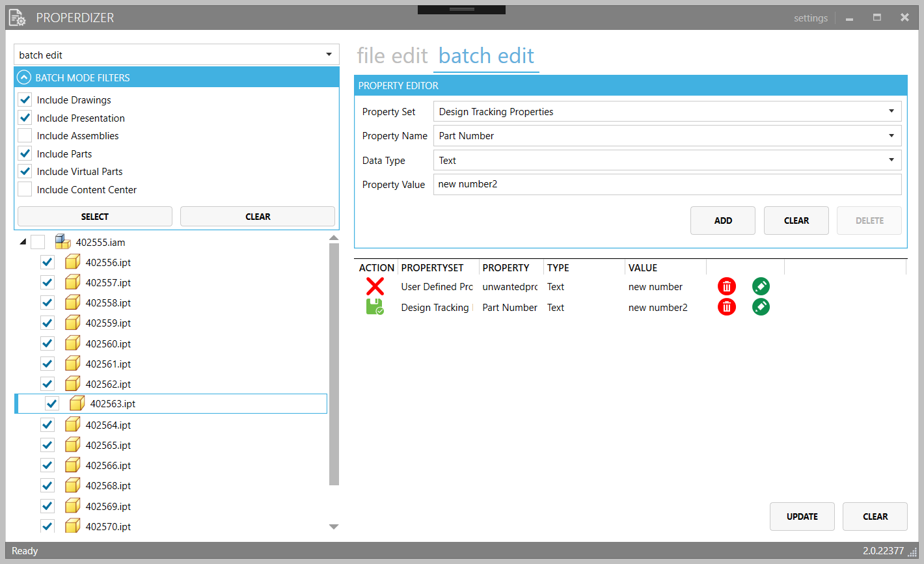Edit the Part Number row with green pencil icon
Viewport: 924px width, 564px height.
pyautogui.click(x=761, y=307)
